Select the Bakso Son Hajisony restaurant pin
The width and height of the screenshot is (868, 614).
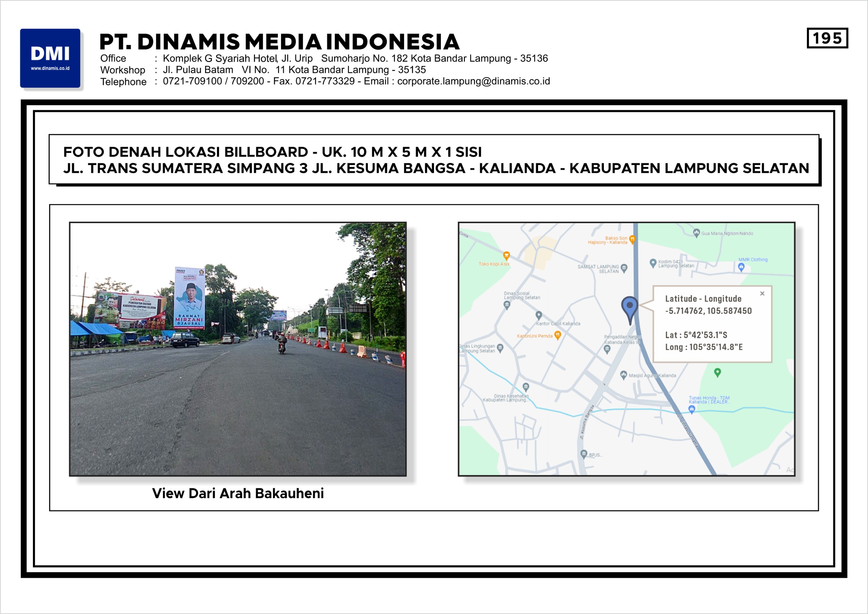coord(632,239)
